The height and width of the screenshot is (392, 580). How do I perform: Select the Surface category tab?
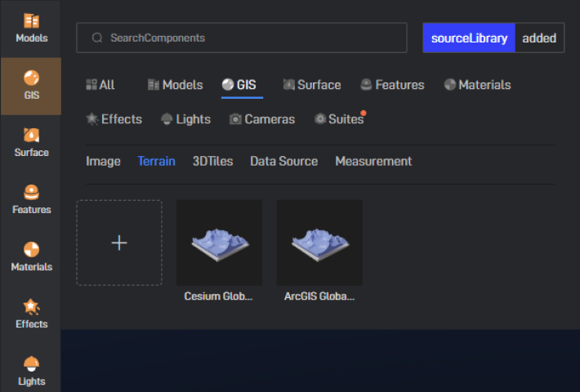point(312,85)
